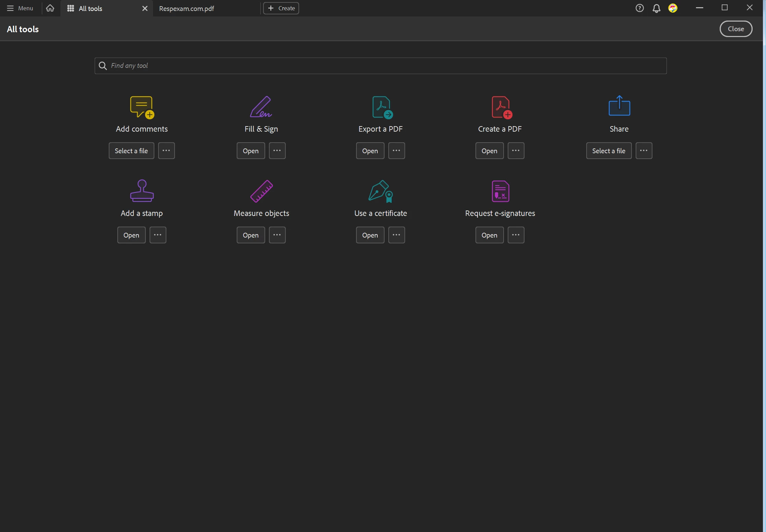Close the All tools tab
Image resolution: width=766 pixels, height=532 pixels.
click(145, 9)
